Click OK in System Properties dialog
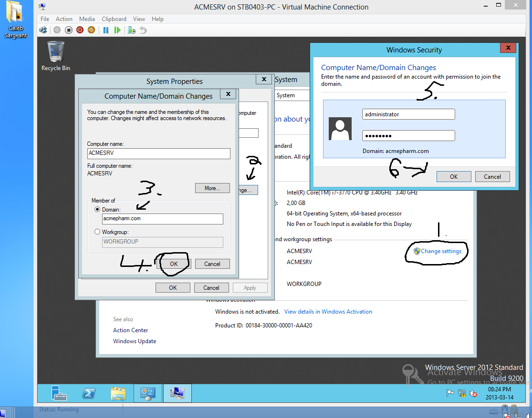 click(x=173, y=287)
